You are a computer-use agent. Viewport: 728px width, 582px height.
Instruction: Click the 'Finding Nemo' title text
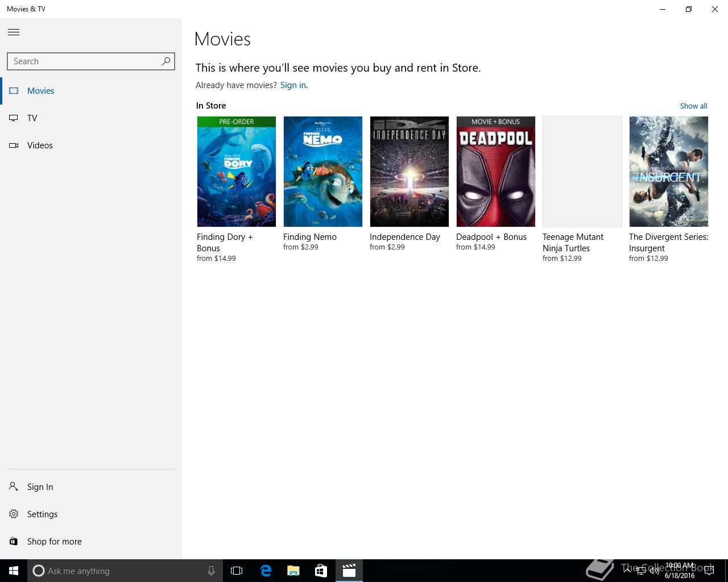(x=310, y=237)
